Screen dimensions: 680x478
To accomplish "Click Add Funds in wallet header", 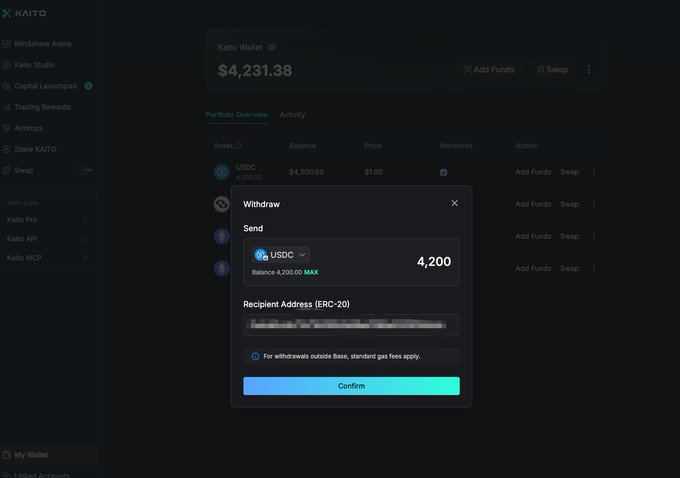I will [x=489, y=69].
